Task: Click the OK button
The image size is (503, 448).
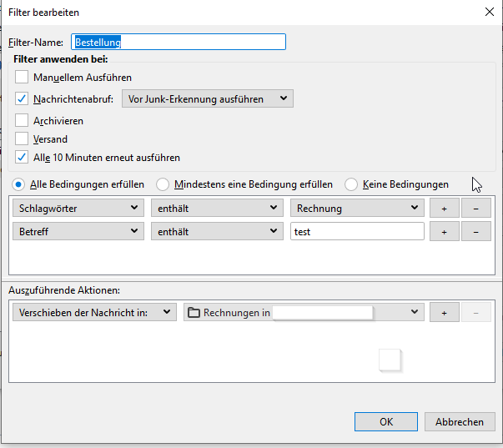Action: [x=385, y=422]
